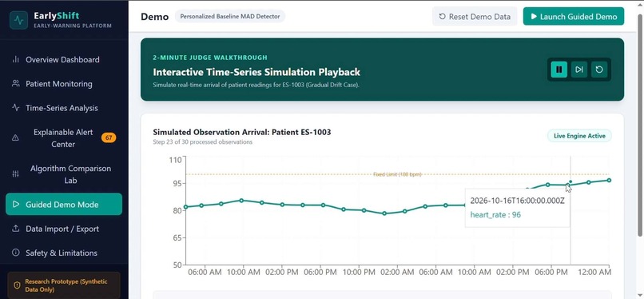
Task: Click the 'Simulated Observation Arrival: Patient ES-1003' heading
Action: tap(242, 132)
